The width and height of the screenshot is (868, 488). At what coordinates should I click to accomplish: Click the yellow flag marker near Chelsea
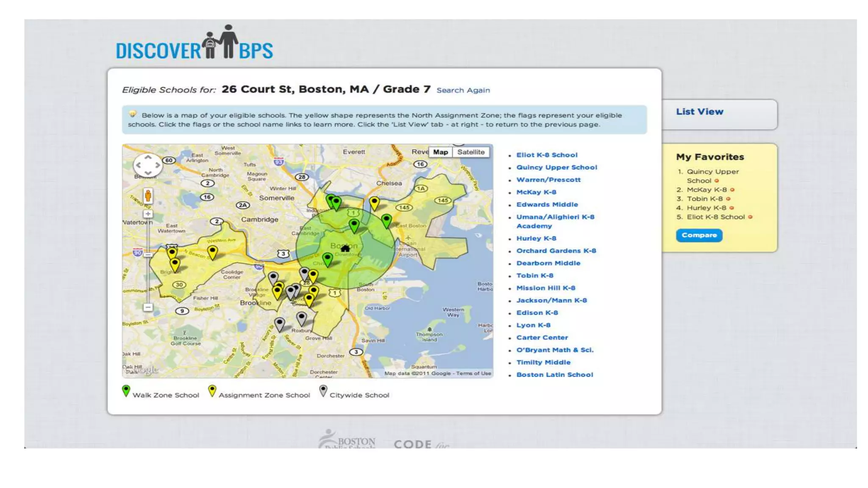click(374, 202)
